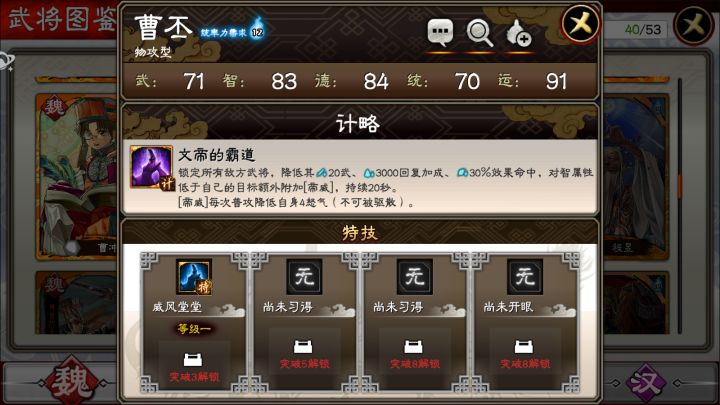Click the right-side list scrollbar

680,206
